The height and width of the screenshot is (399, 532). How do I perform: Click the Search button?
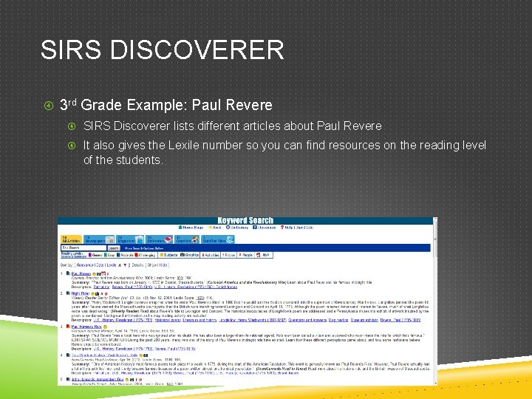pos(114,248)
